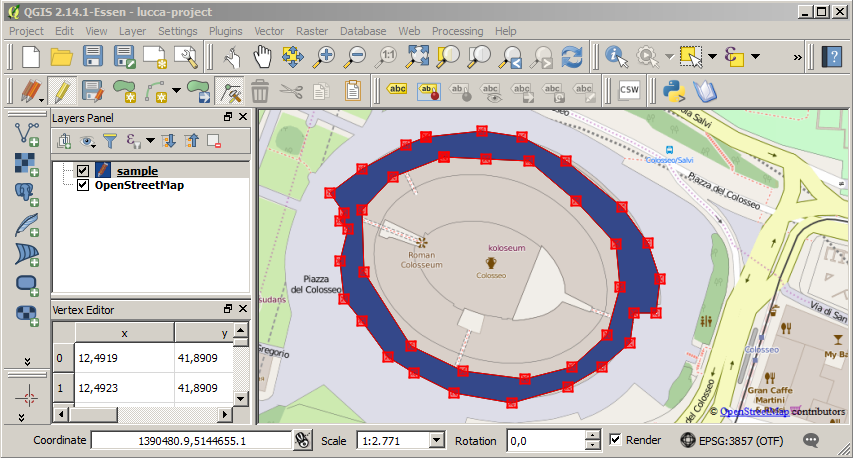
Task: Open the Raster menu
Action: (312, 31)
